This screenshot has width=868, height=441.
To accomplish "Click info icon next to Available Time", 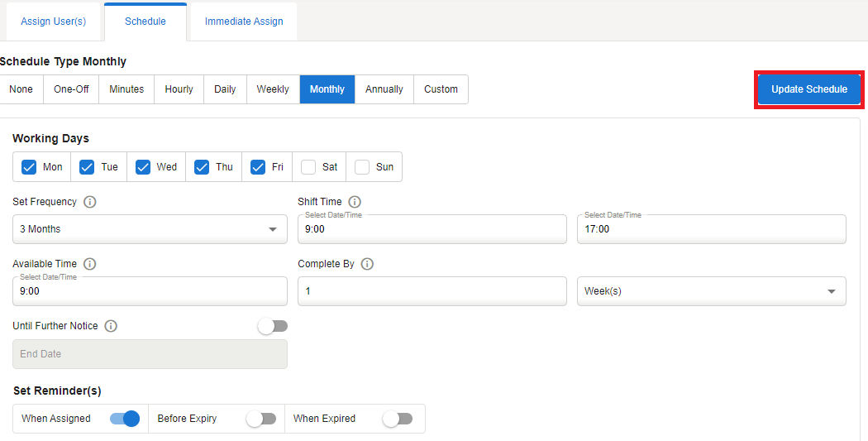I will point(90,264).
